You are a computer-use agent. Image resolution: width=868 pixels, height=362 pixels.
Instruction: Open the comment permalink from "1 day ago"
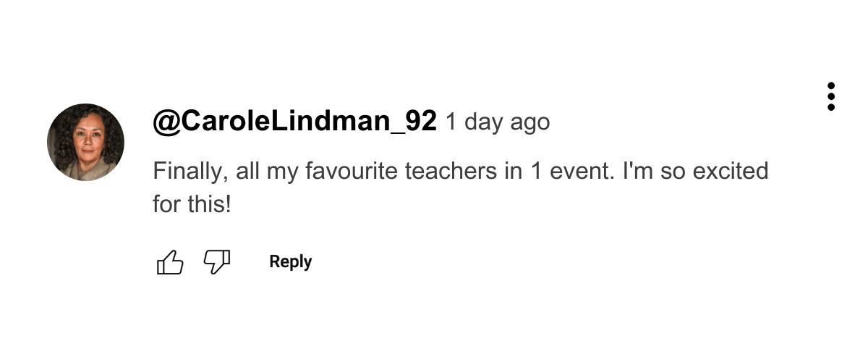(498, 122)
